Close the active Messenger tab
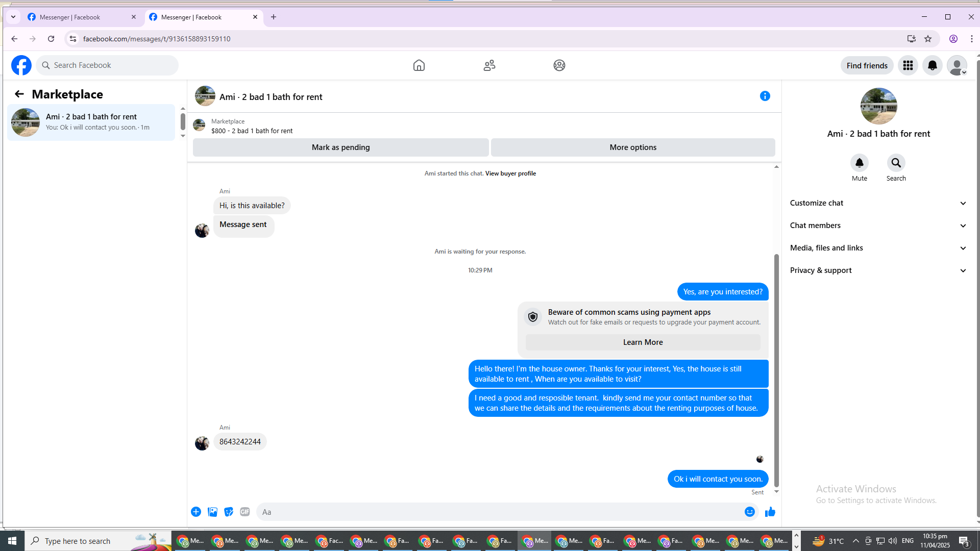 tap(255, 17)
